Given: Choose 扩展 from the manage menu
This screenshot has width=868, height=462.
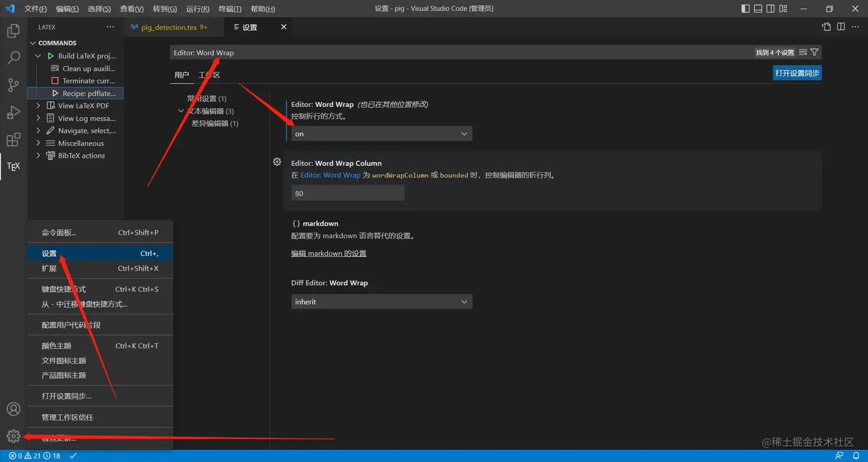Looking at the screenshot, I should [x=100, y=268].
